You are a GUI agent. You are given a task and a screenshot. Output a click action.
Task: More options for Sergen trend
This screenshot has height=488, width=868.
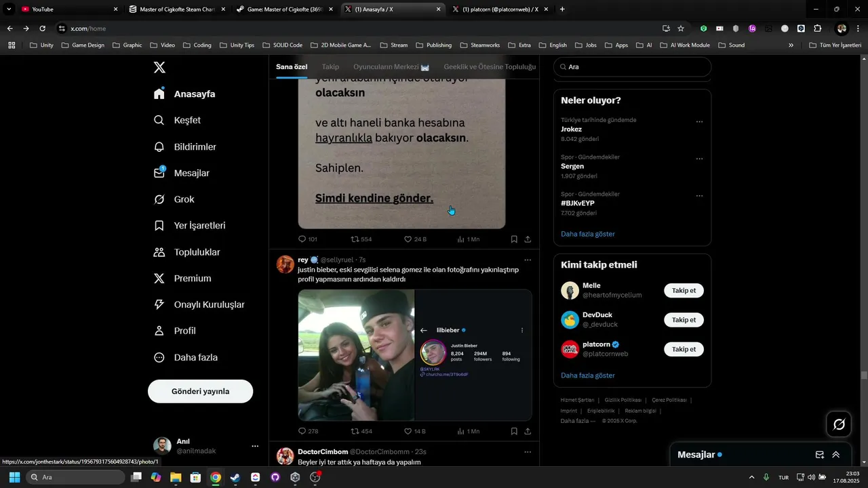pyautogui.click(x=699, y=159)
